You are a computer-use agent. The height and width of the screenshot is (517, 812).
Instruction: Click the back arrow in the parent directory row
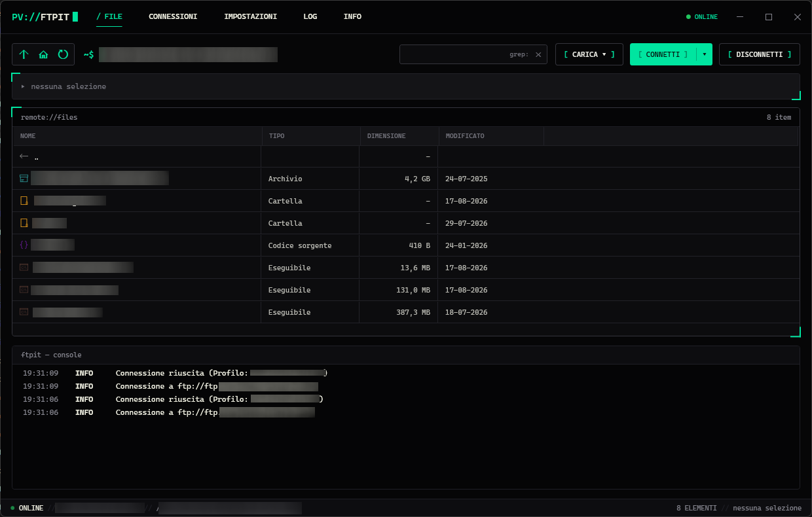[x=24, y=156]
